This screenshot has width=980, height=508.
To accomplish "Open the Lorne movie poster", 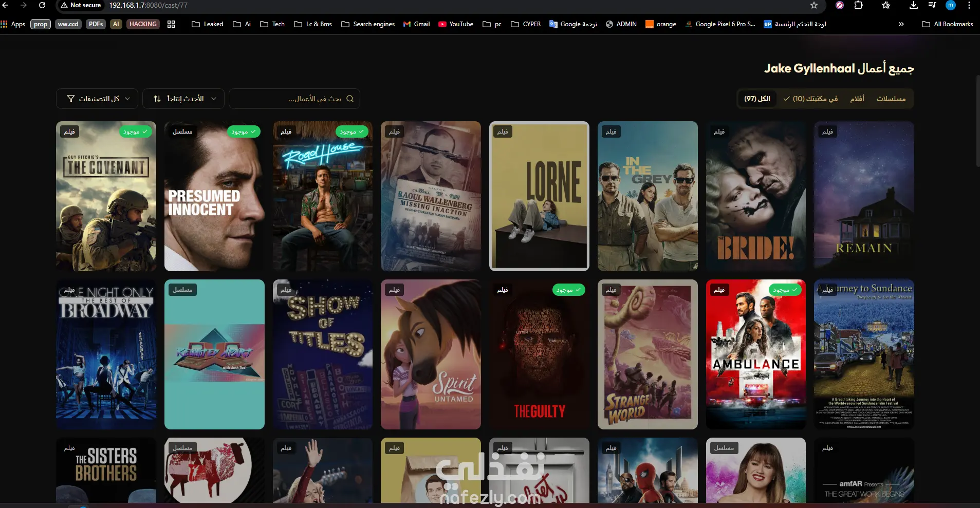I will (x=539, y=196).
